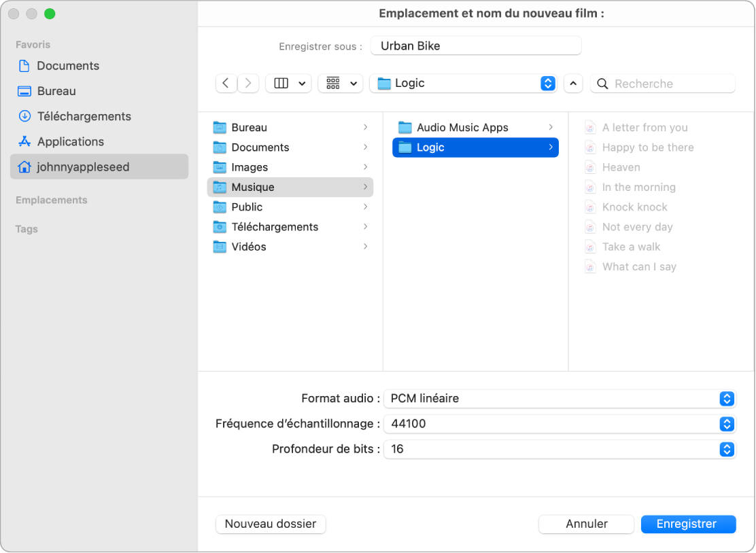The height and width of the screenshot is (553, 756).
Task: Click the Enregistrer button
Action: click(687, 524)
